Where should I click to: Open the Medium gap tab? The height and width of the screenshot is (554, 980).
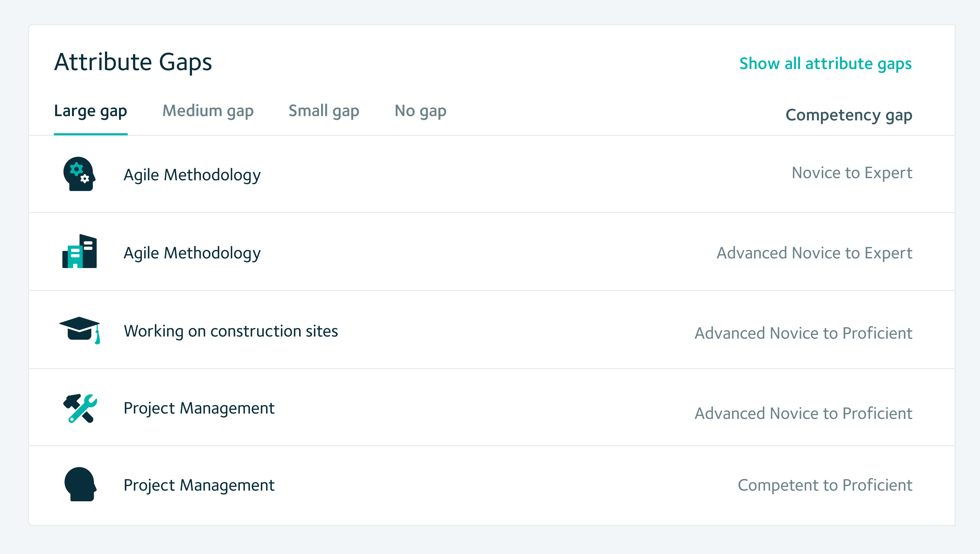(208, 111)
